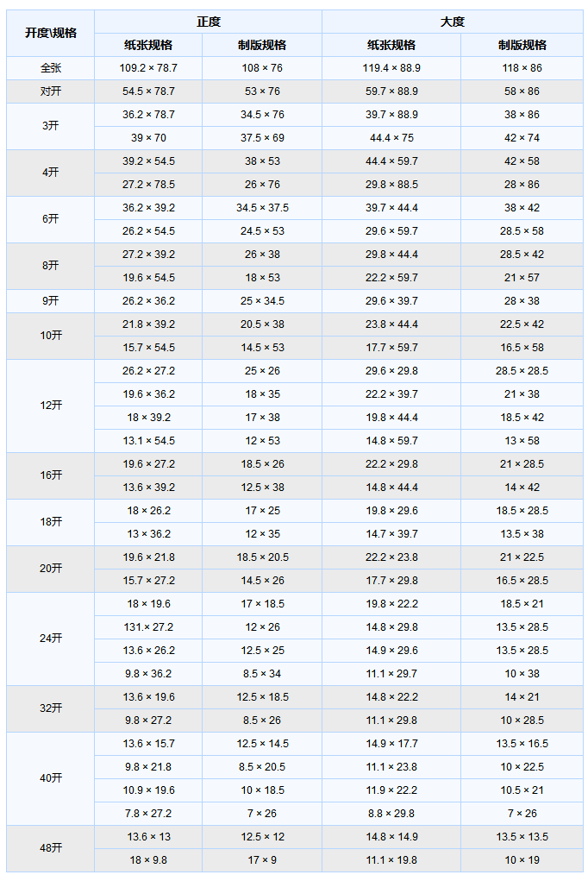Click the 131.× 27.2 cell

point(148,627)
